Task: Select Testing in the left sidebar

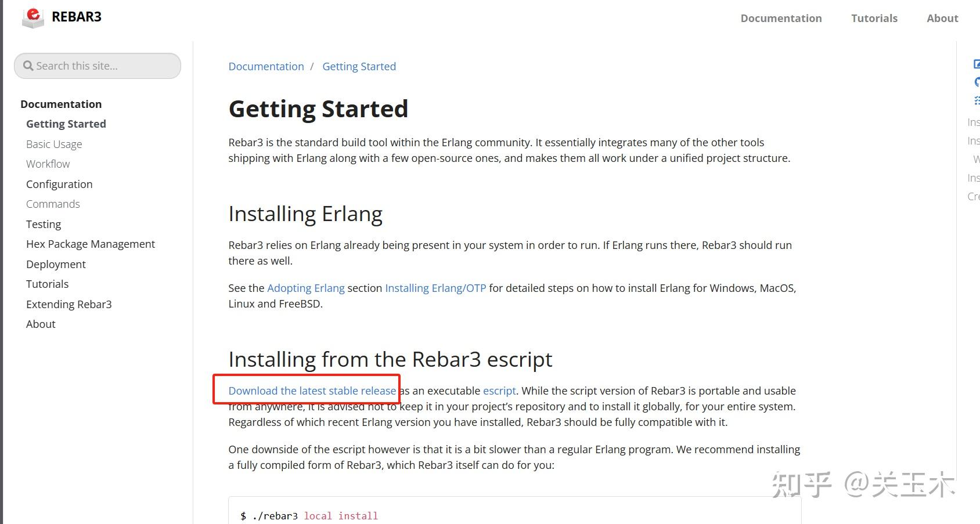Action: [x=44, y=224]
